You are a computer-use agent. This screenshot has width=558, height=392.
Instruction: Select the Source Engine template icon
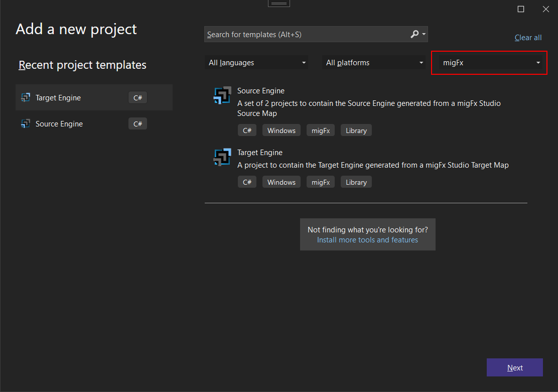click(222, 95)
